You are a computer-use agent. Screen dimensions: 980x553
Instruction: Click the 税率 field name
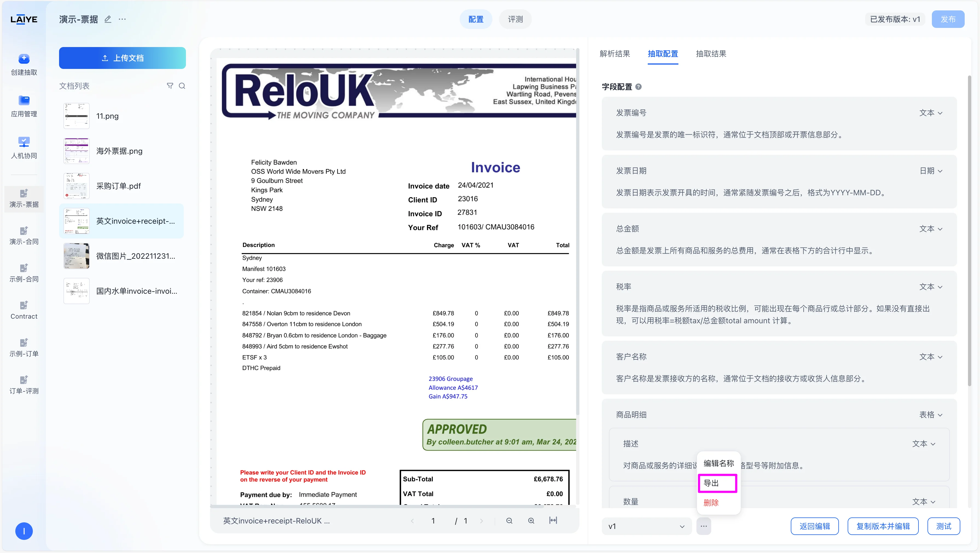pyautogui.click(x=623, y=287)
